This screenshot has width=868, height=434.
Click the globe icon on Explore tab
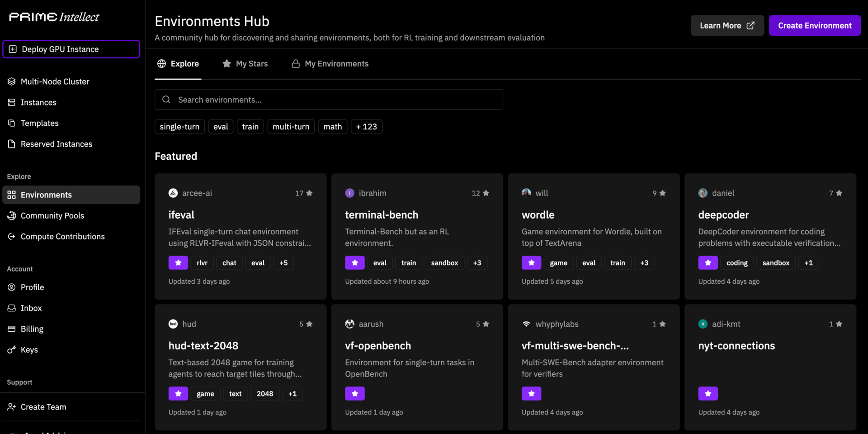click(x=161, y=63)
